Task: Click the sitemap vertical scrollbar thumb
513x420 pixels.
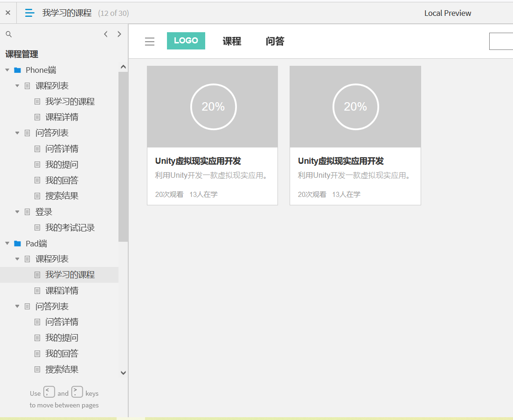Action: 123,156
